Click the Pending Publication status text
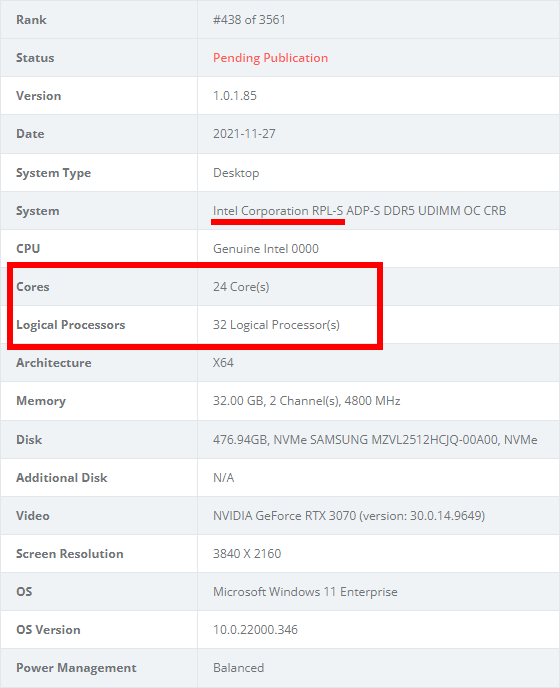The image size is (560, 688). pyautogui.click(x=270, y=58)
